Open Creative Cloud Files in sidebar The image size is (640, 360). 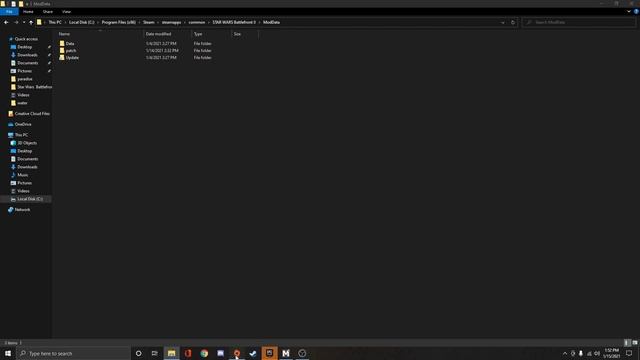pos(32,114)
